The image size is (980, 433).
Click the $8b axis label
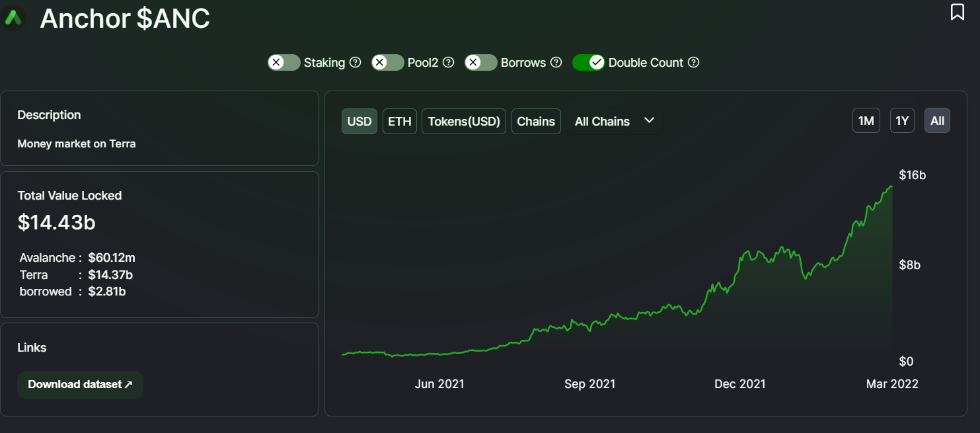910,265
